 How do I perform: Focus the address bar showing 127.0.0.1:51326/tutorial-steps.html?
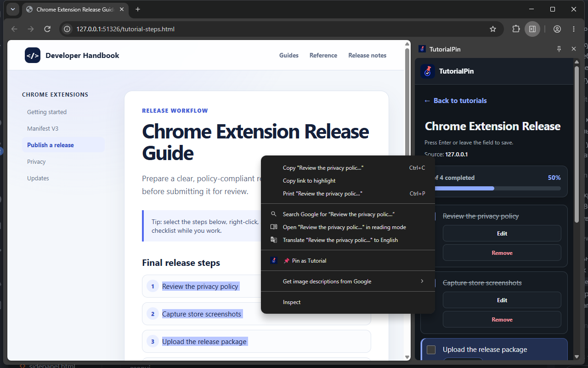click(x=282, y=29)
